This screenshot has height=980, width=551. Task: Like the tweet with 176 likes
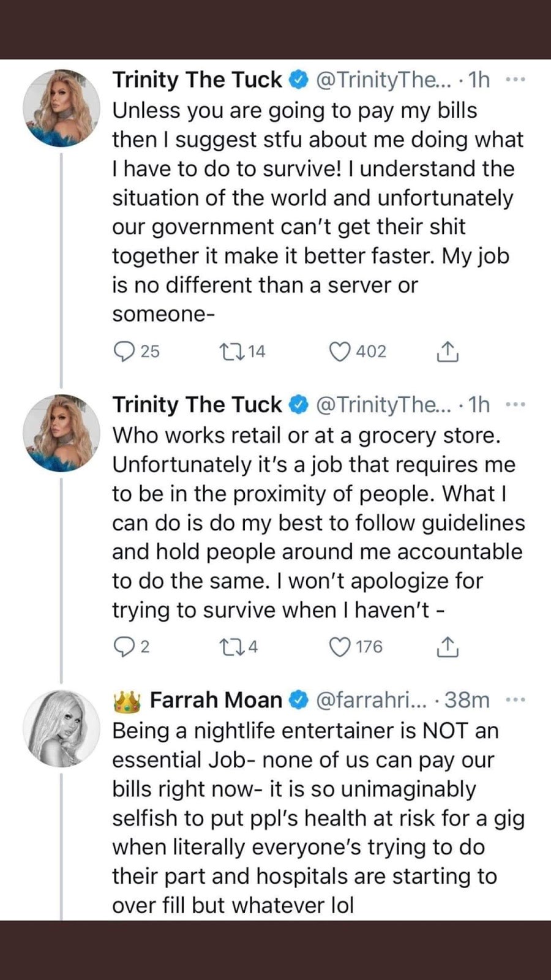coord(339,647)
